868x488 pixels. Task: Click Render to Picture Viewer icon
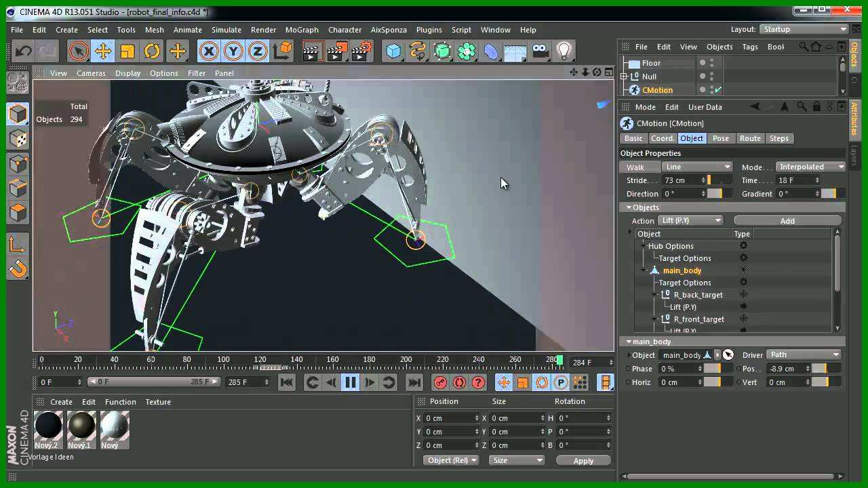tap(338, 51)
